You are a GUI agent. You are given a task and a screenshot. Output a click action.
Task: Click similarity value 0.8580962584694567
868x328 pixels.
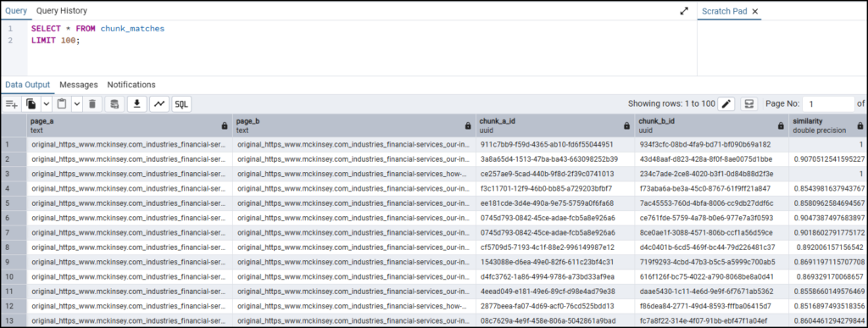tap(828, 203)
